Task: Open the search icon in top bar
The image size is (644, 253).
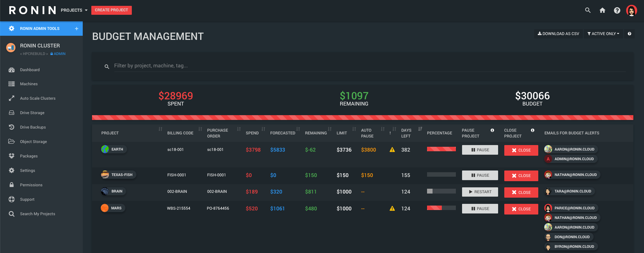Action: (x=588, y=10)
